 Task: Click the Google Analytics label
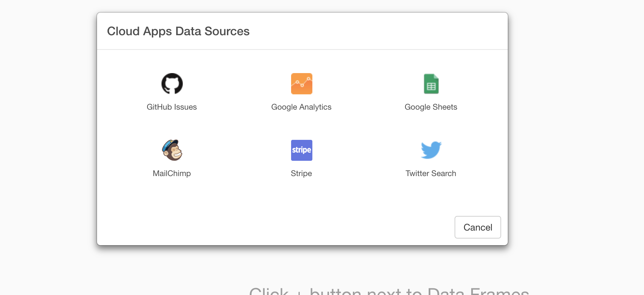301,107
